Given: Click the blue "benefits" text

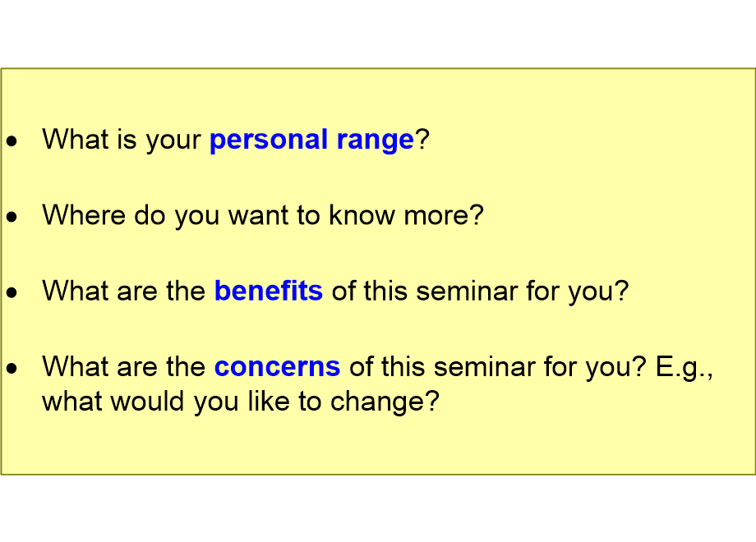Looking at the screenshot, I should pos(268,291).
